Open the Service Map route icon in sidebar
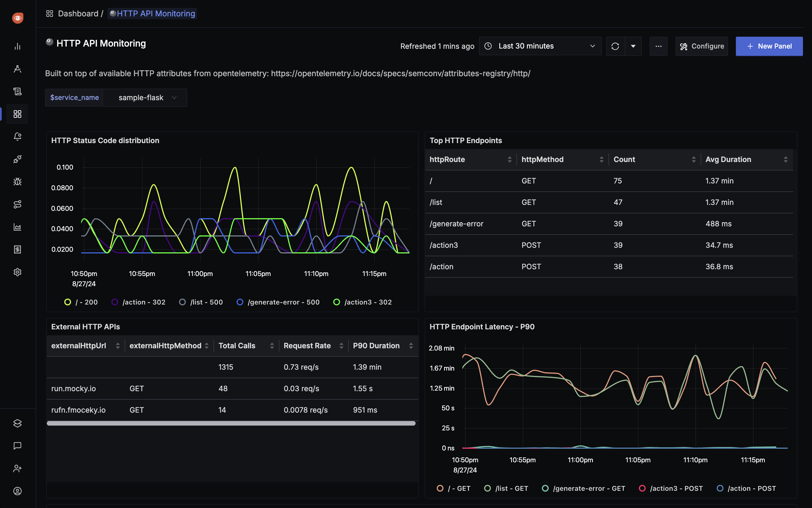 (17, 204)
